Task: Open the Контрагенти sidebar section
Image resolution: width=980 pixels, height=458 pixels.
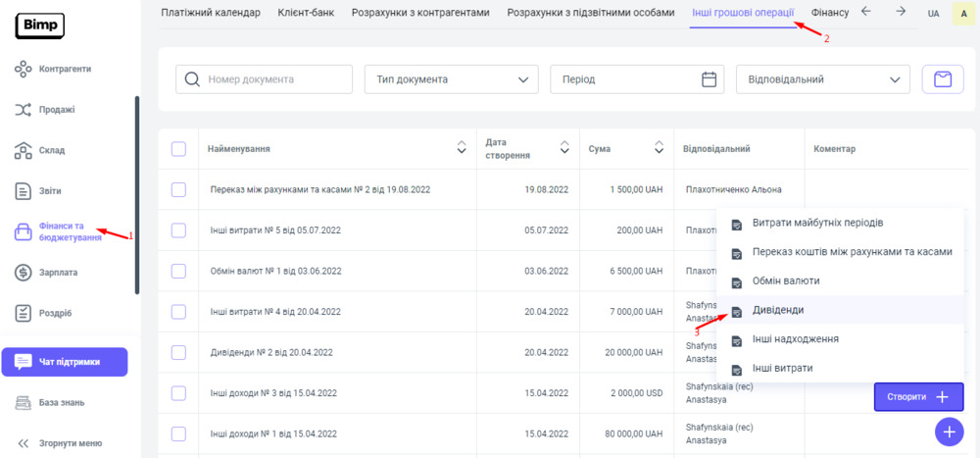Action: [x=65, y=69]
